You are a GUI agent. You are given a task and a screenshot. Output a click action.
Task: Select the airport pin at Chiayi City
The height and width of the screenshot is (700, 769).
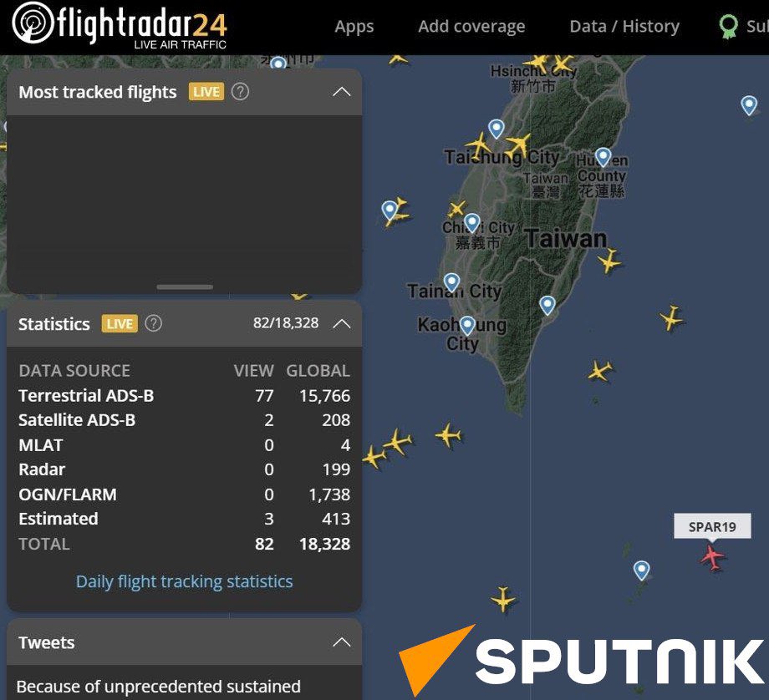click(471, 222)
